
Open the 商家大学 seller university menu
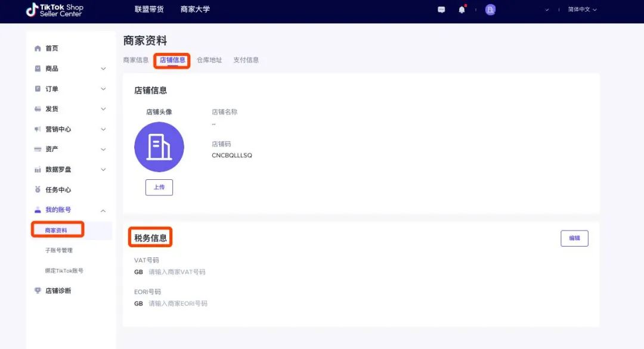pos(195,10)
